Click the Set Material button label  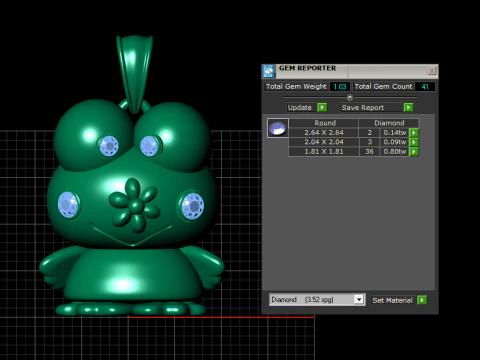coord(392,300)
